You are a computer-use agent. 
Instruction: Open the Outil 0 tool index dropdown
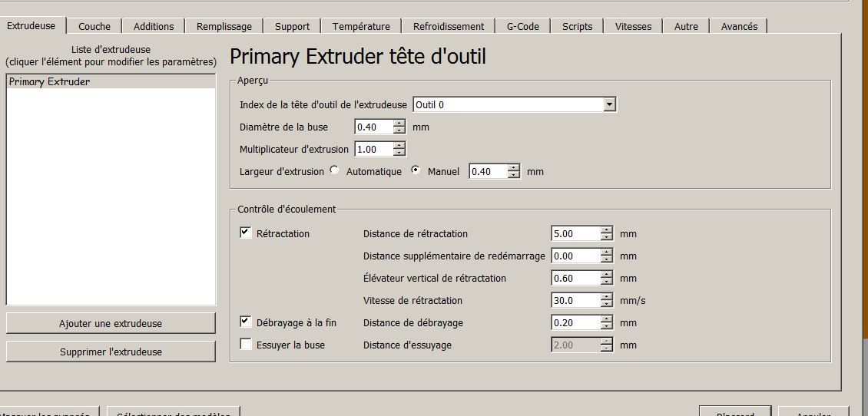pyautogui.click(x=609, y=104)
